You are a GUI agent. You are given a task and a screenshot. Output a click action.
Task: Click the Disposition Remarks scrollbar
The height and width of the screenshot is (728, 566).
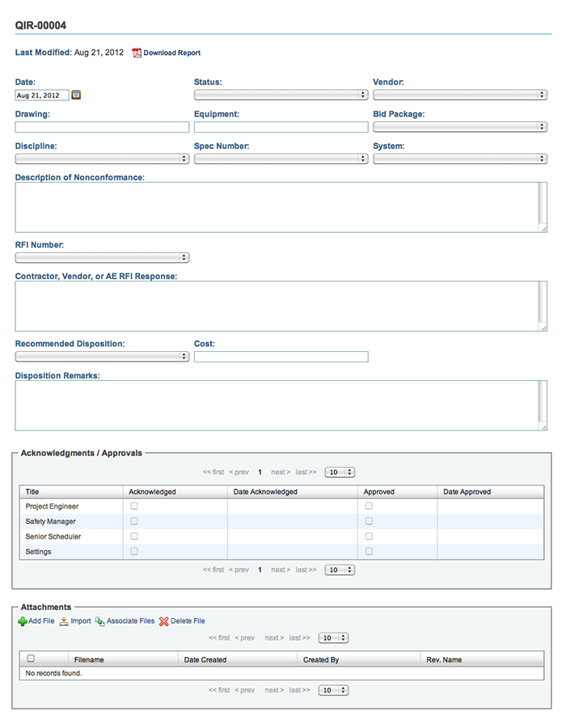click(x=543, y=401)
